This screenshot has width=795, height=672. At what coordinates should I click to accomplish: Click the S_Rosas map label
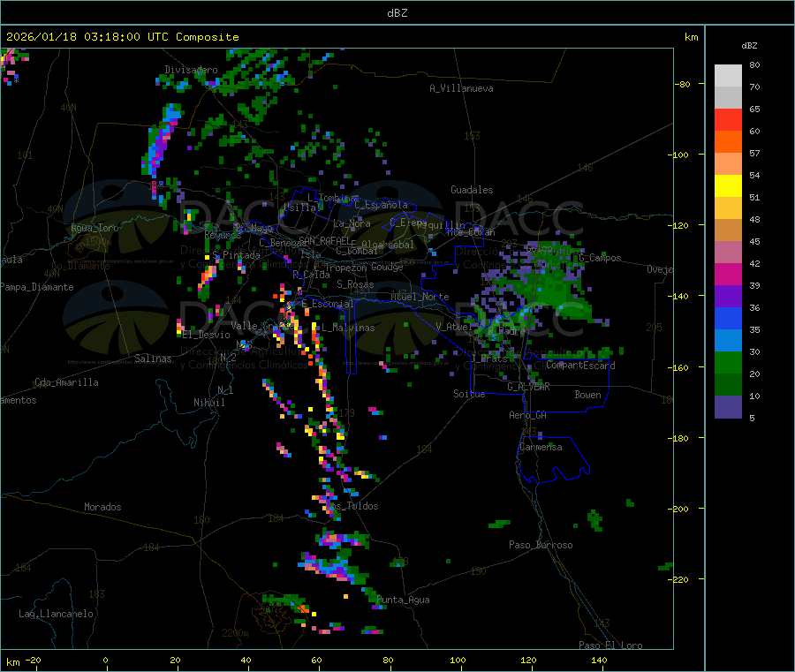355,284
